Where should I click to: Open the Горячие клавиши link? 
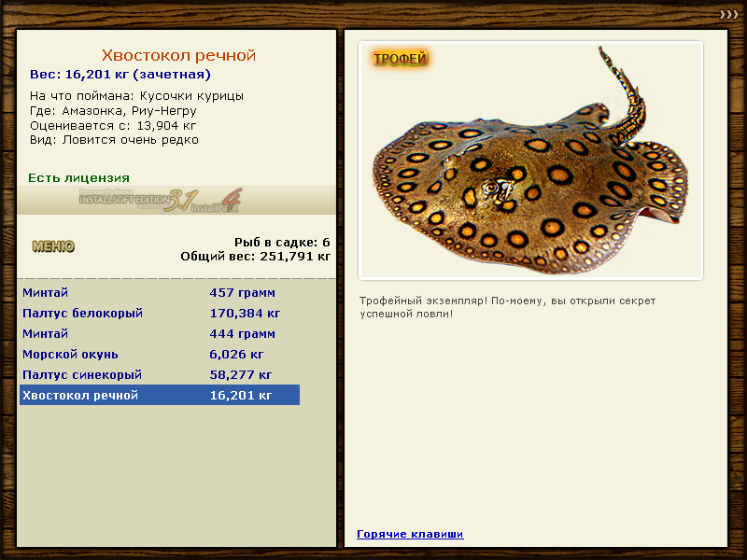(x=410, y=534)
